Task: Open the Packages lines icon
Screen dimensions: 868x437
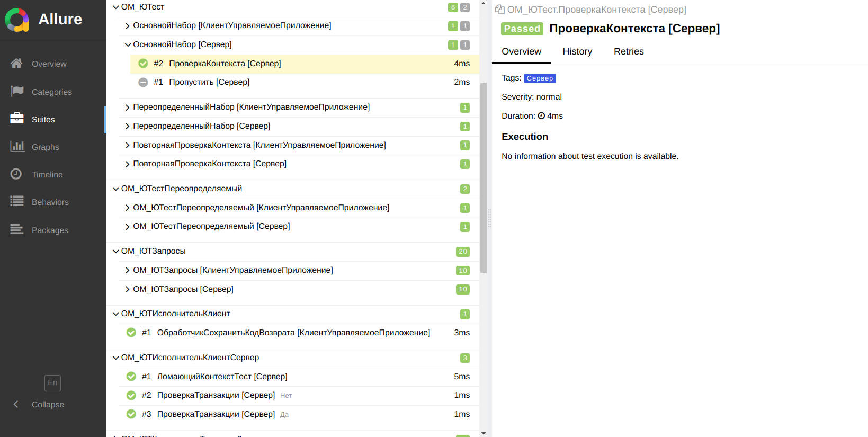Action: click(x=17, y=229)
